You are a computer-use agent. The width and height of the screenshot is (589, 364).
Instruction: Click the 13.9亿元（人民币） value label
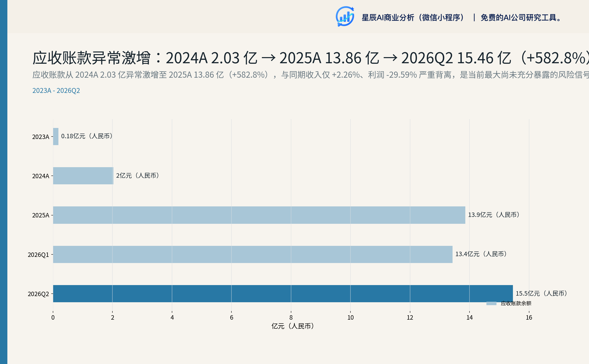pyautogui.click(x=494, y=215)
